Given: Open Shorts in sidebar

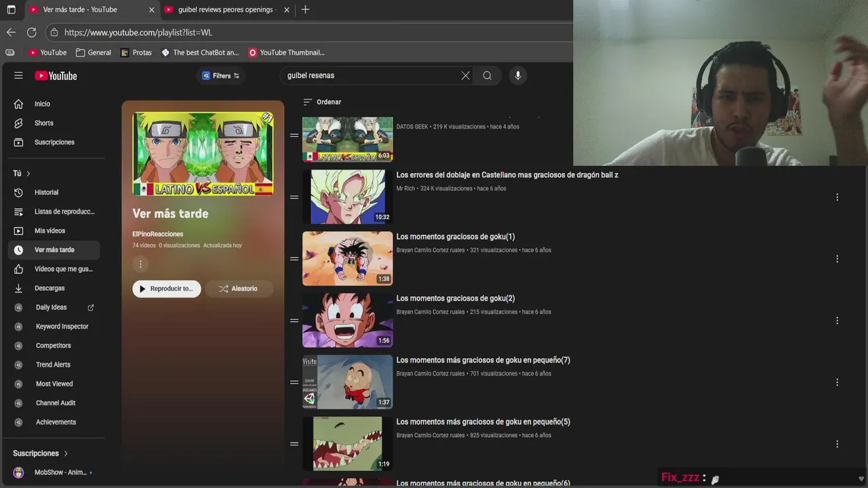Looking at the screenshot, I should point(54,123).
